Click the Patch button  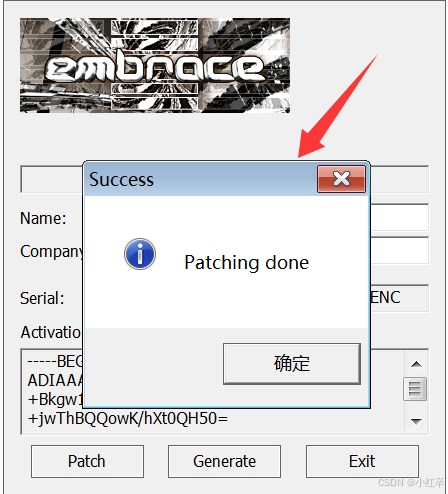click(x=87, y=461)
